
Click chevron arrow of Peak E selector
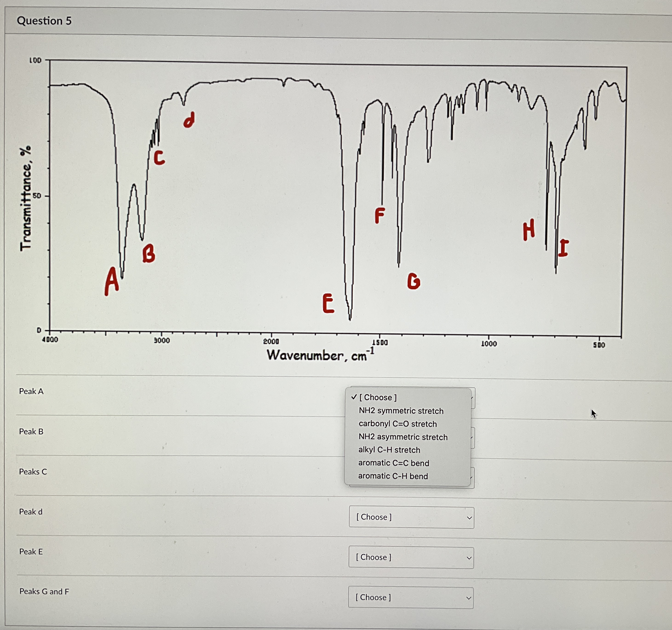[469, 558]
